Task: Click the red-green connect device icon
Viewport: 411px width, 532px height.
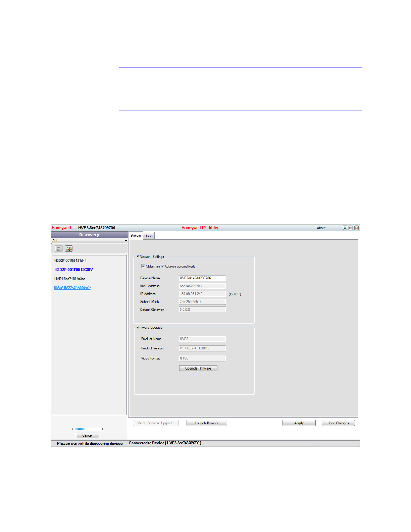Action: pos(69,249)
